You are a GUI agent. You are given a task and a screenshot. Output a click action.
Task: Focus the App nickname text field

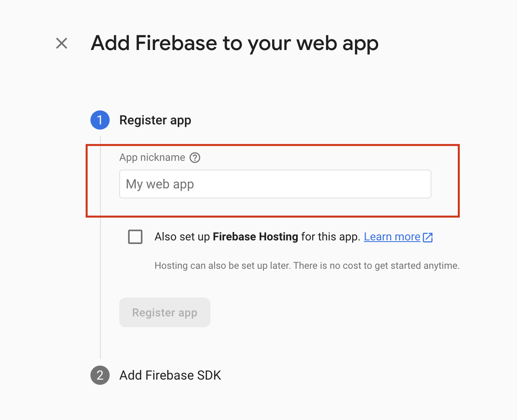[x=275, y=184]
